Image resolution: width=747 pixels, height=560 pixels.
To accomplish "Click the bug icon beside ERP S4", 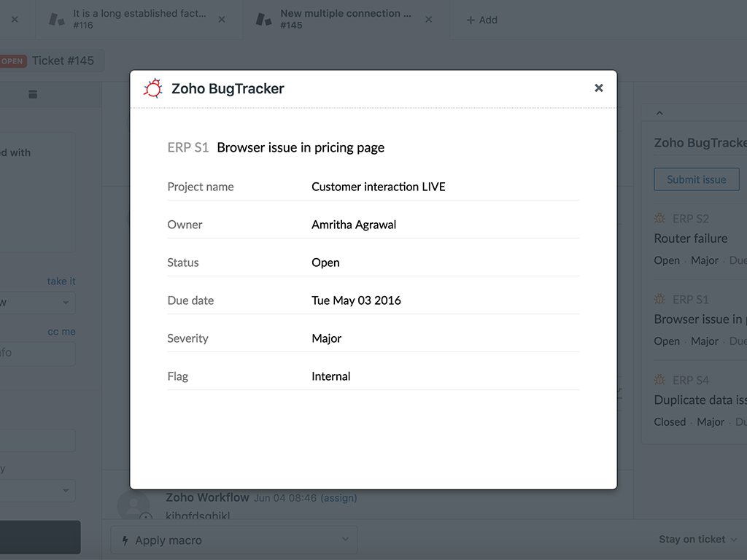I will 660,380.
